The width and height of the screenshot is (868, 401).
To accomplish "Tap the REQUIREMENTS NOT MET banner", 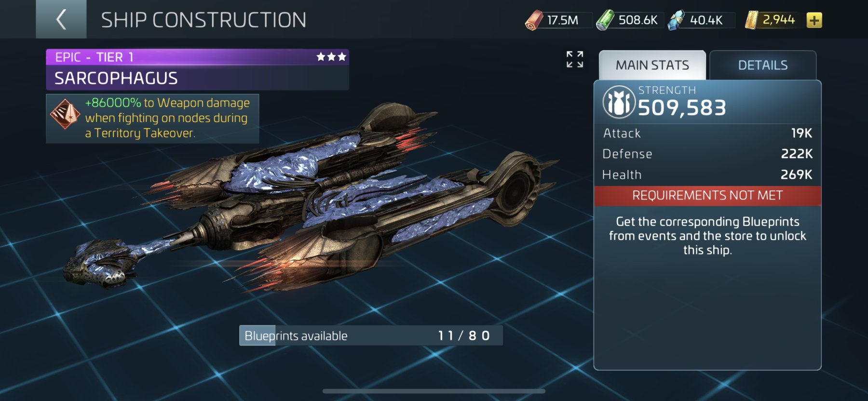I will point(707,196).
